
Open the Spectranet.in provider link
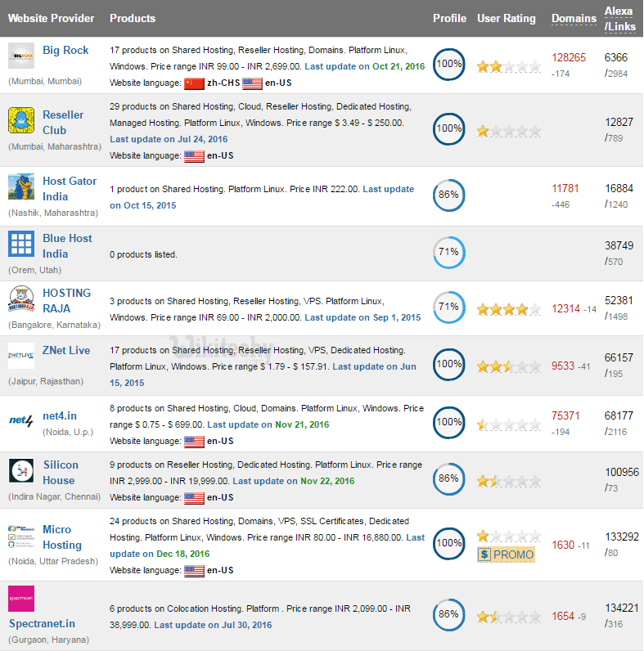[42, 623]
